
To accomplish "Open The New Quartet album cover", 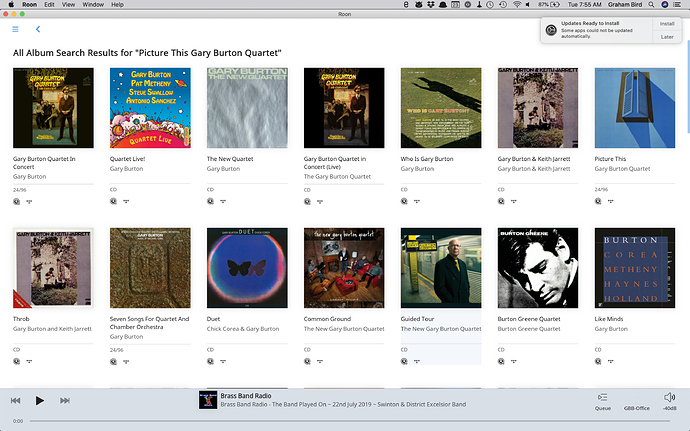I will pyautogui.click(x=247, y=108).
